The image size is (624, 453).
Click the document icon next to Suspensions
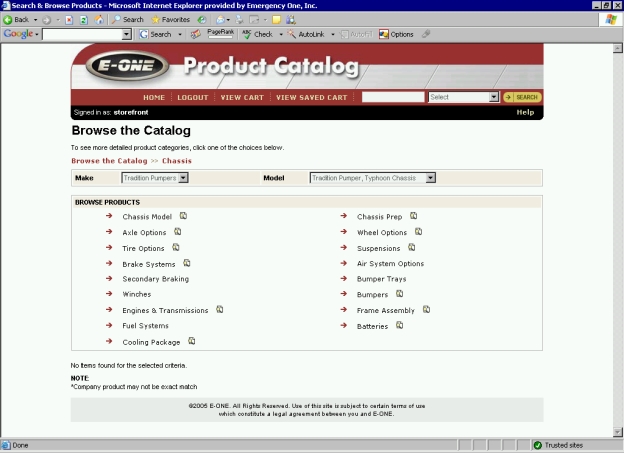411,248
